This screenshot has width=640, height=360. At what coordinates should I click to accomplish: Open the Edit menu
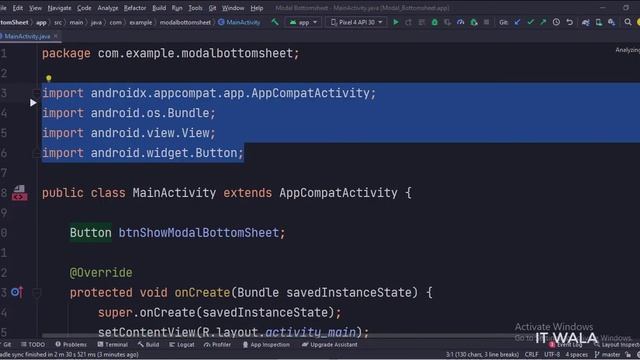(x=18, y=8)
